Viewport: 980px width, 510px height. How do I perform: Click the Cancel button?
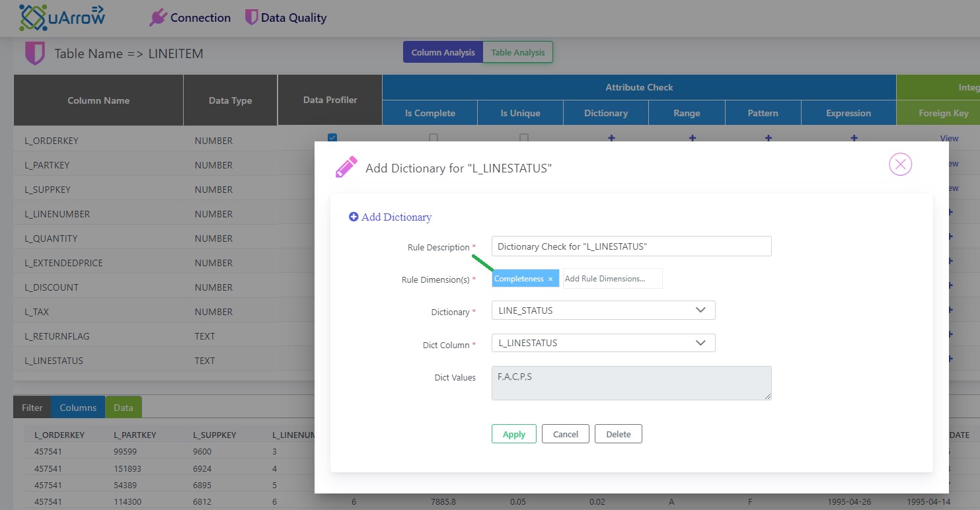pos(566,434)
